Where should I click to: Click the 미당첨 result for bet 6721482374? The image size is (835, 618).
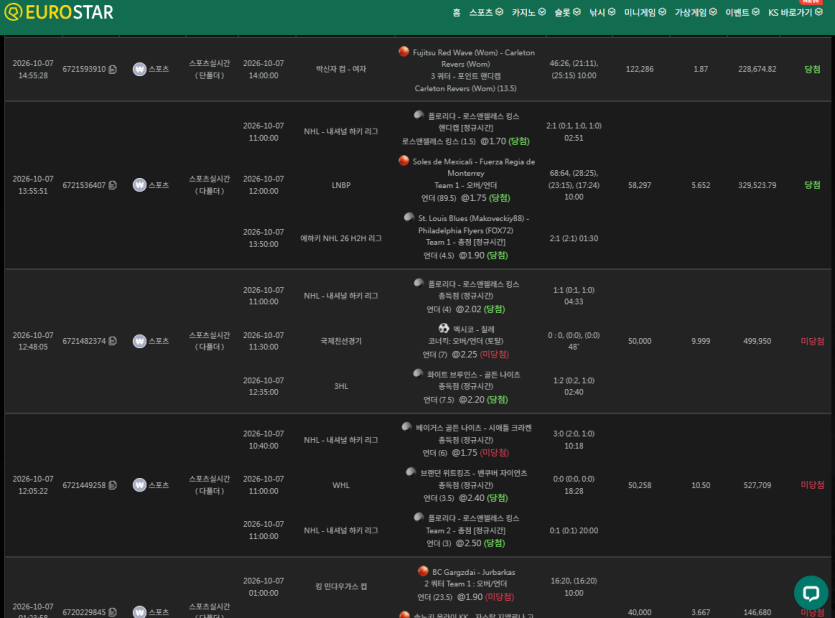[x=812, y=341]
